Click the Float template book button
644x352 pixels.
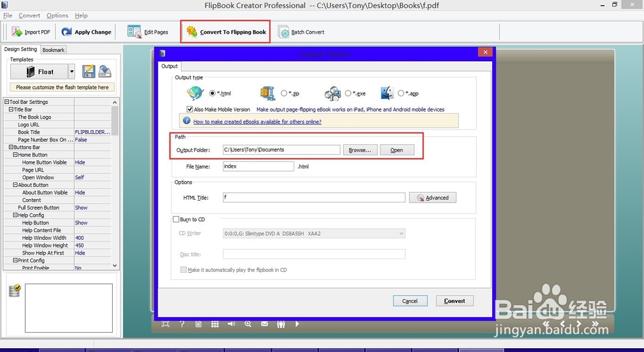click(39, 72)
